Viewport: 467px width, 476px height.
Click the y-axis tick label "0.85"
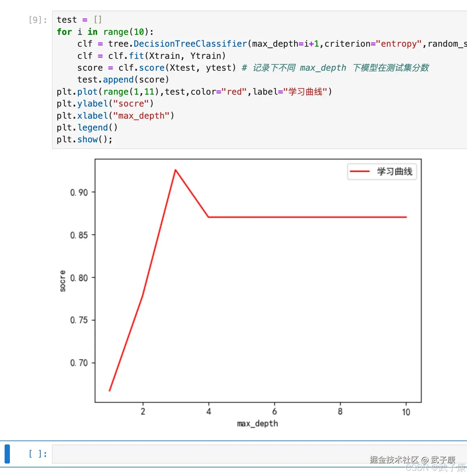(79, 235)
